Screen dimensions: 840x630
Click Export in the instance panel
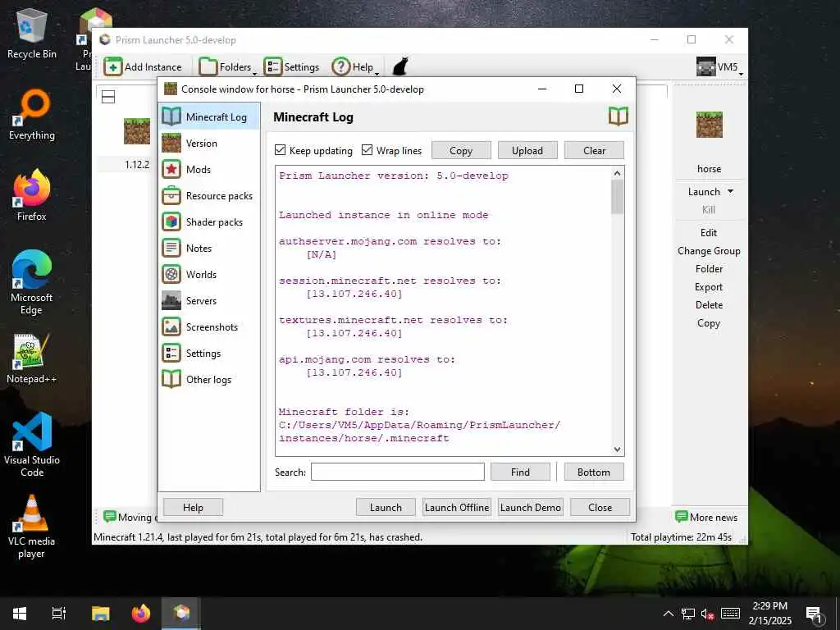(709, 286)
